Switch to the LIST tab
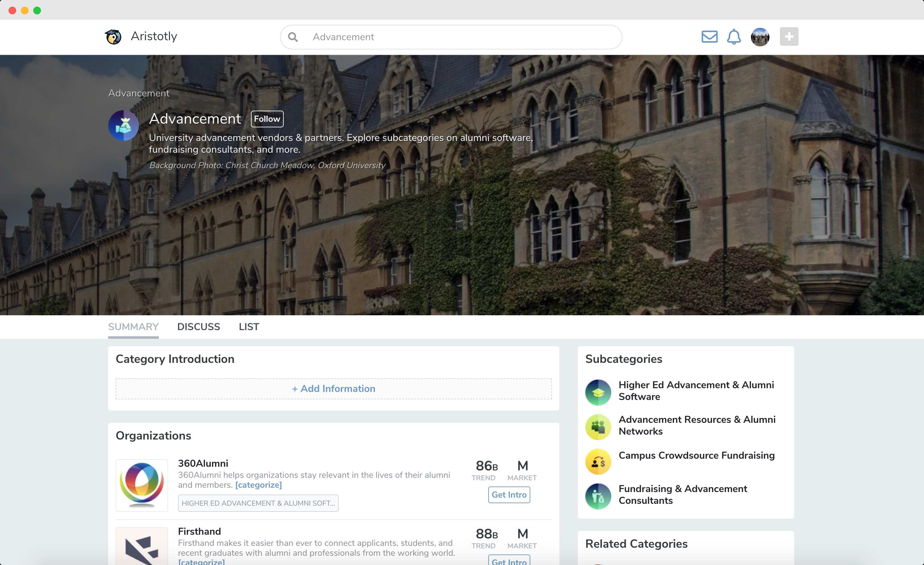924x565 pixels. (x=249, y=327)
